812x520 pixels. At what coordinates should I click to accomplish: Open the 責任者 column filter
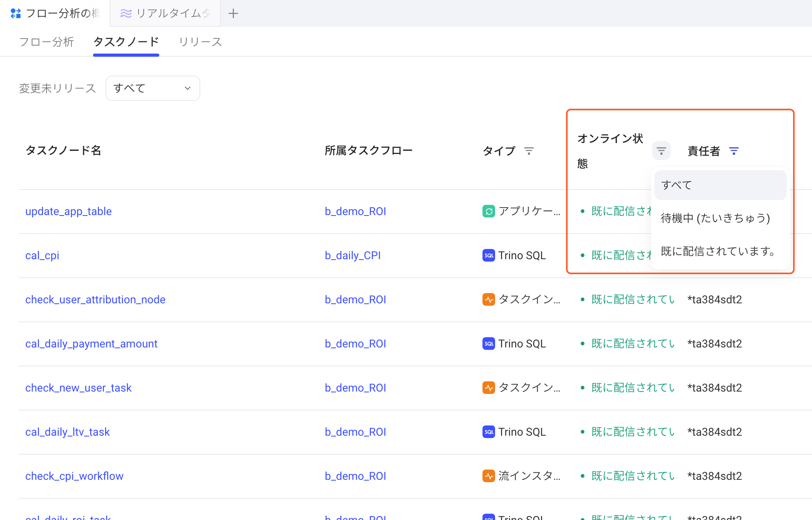pos(734,151)
